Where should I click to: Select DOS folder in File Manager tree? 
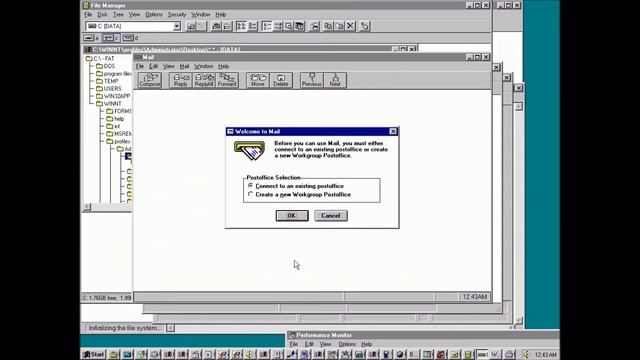[105, 66]
